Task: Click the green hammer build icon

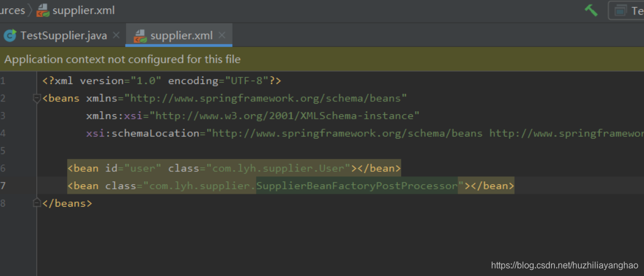Action: coord(591,10)
